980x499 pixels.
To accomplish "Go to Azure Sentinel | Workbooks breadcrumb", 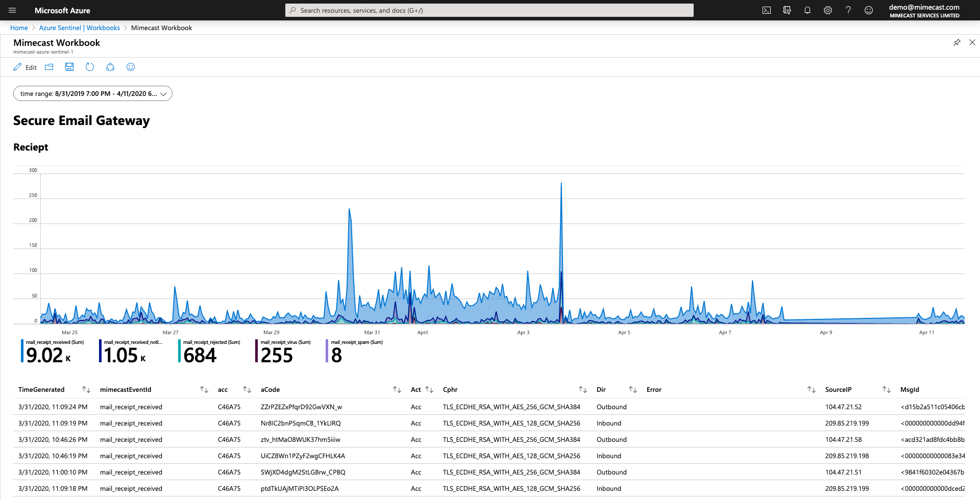I will [79, 28].
